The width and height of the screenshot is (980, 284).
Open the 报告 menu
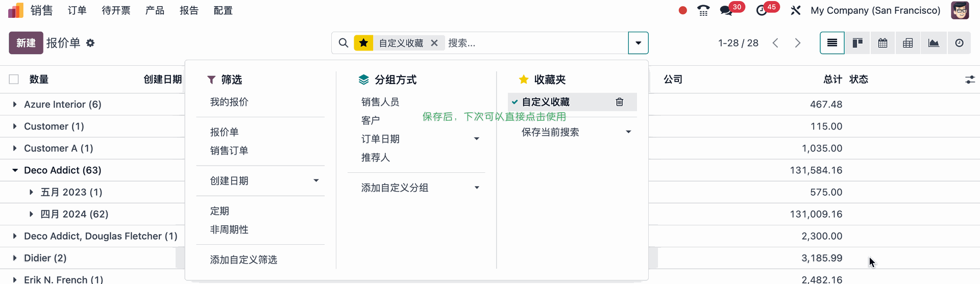point(189,10)
